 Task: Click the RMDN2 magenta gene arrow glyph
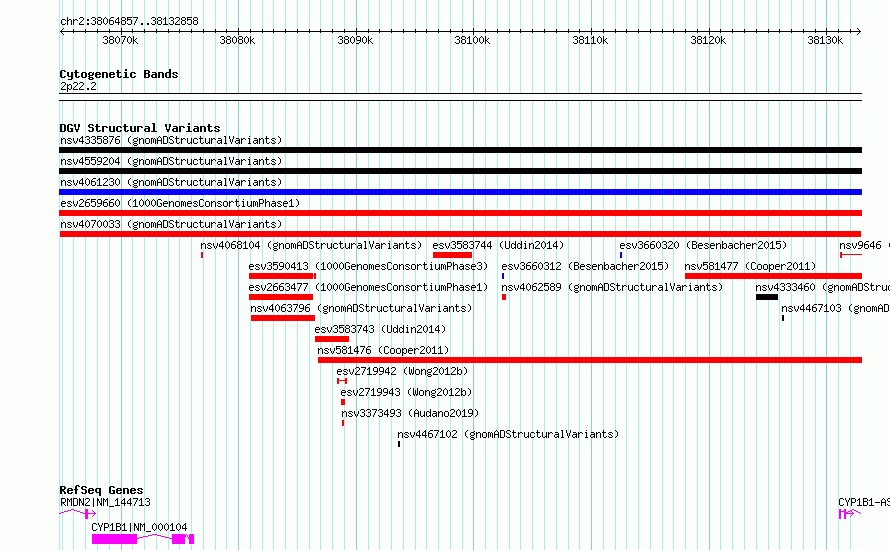(x=78, y=514)
